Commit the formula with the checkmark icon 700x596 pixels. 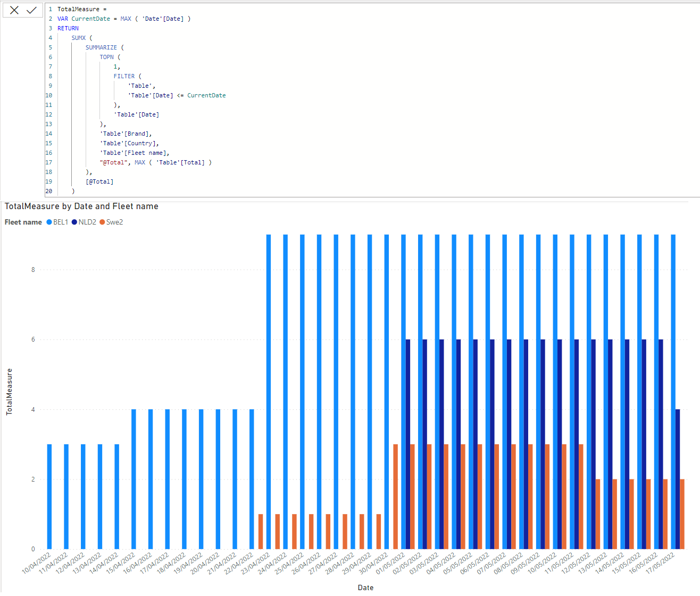pos(31,10)
